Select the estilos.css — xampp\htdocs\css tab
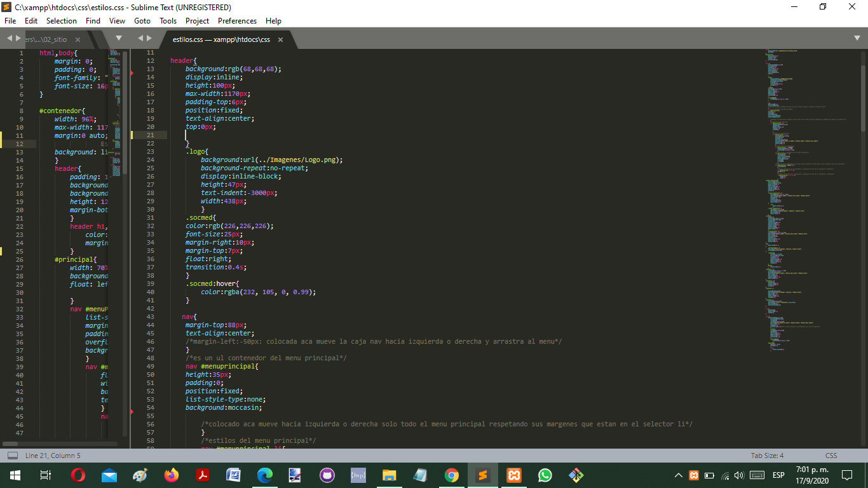The image size is (868, 488). [x=221, y=39]
